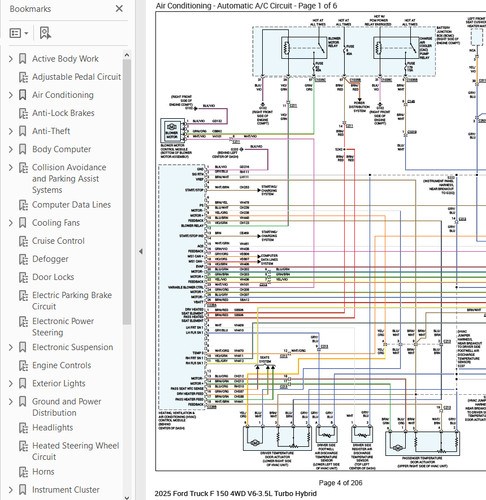Open the Instrument Cluster bookmark

(66, 490)
